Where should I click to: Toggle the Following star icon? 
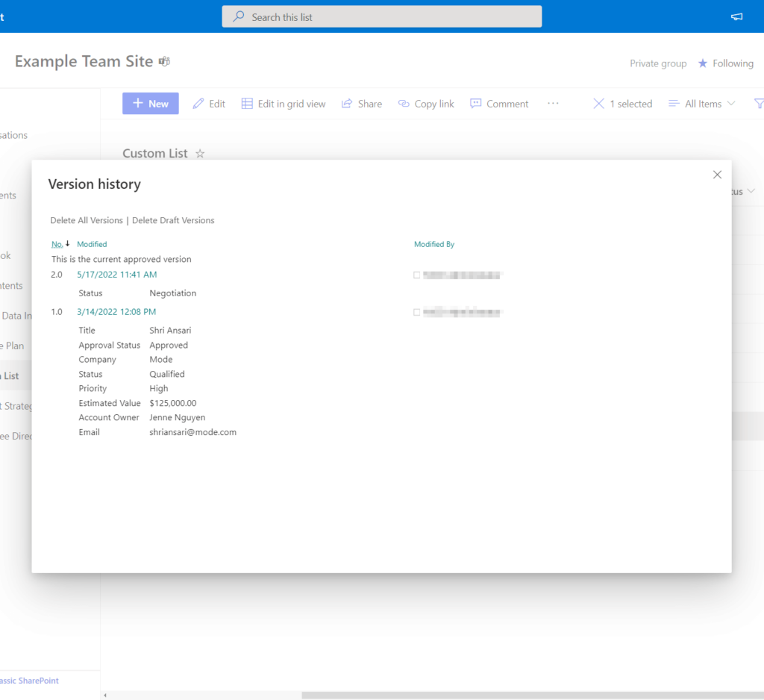point(702,63)
